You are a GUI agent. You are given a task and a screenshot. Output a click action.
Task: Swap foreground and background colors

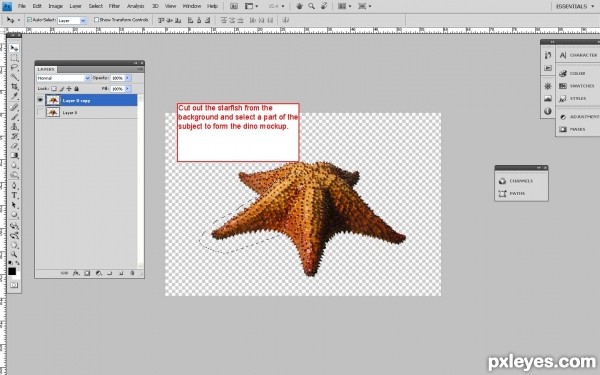click(17, 263)
